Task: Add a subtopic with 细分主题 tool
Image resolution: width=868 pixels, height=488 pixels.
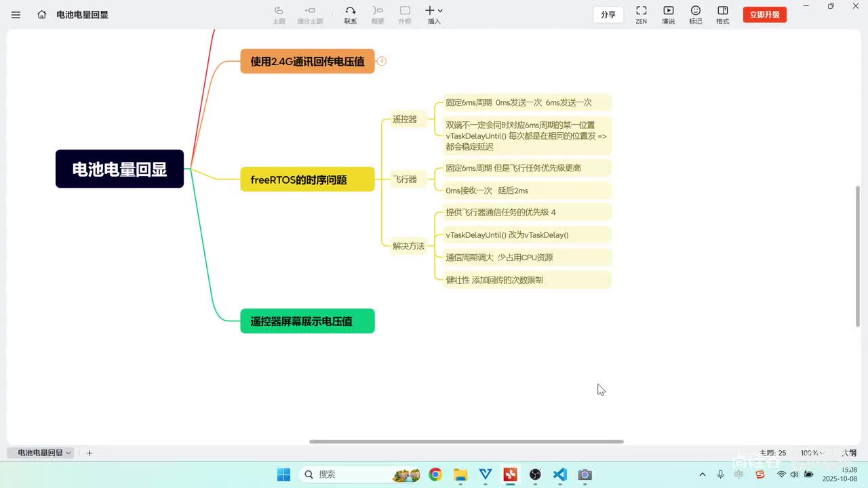Action: 310,15
